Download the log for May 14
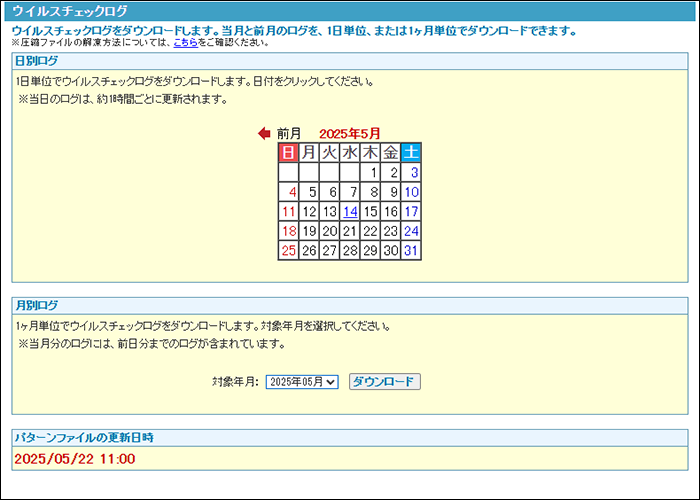The image size is (700, 500). point(350,212)
